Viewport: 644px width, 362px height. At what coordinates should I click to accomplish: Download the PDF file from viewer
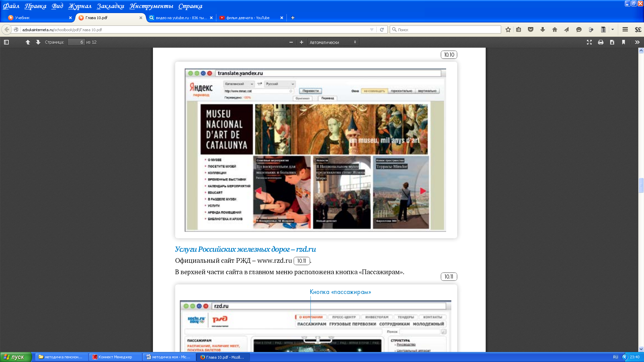click(x=612, y=42)
